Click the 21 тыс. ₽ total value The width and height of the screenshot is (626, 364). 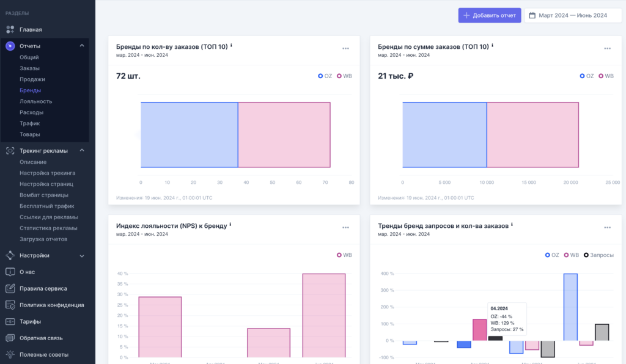tap(396, 76)
